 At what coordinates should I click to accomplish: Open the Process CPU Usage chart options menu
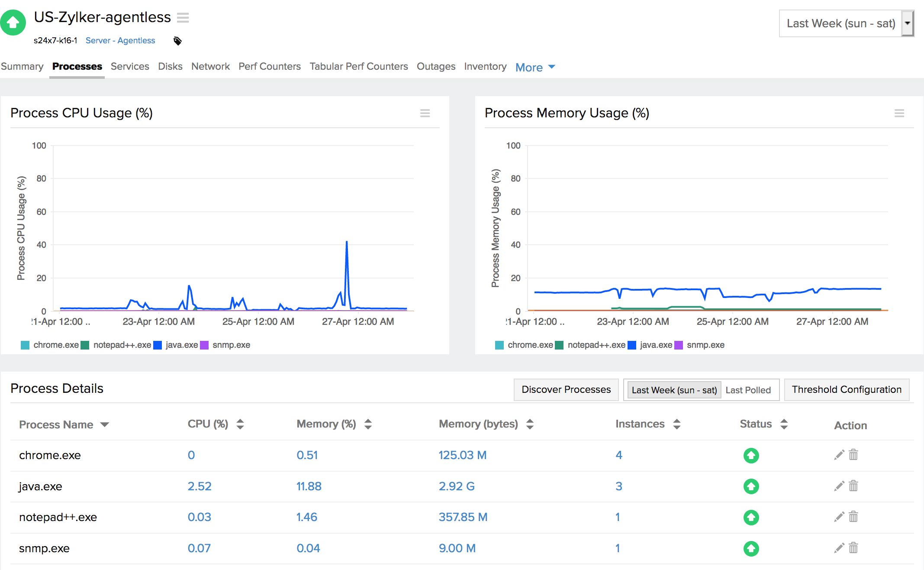(425, 113)
